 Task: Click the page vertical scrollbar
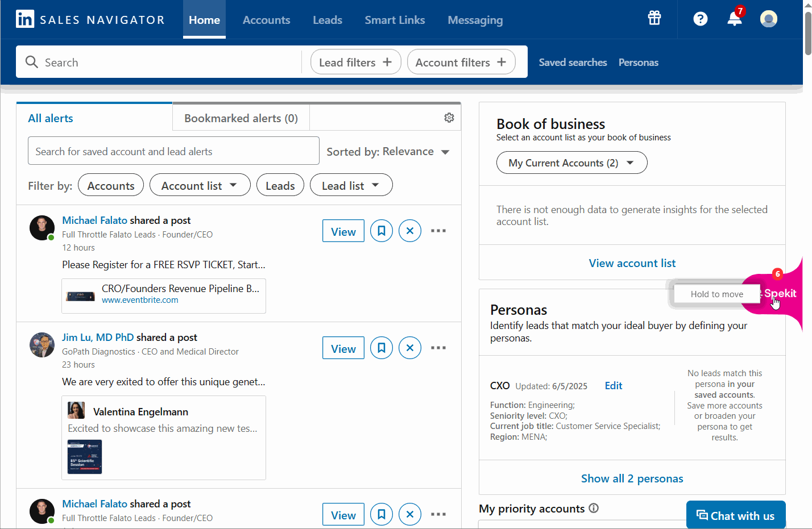point(807,34)
